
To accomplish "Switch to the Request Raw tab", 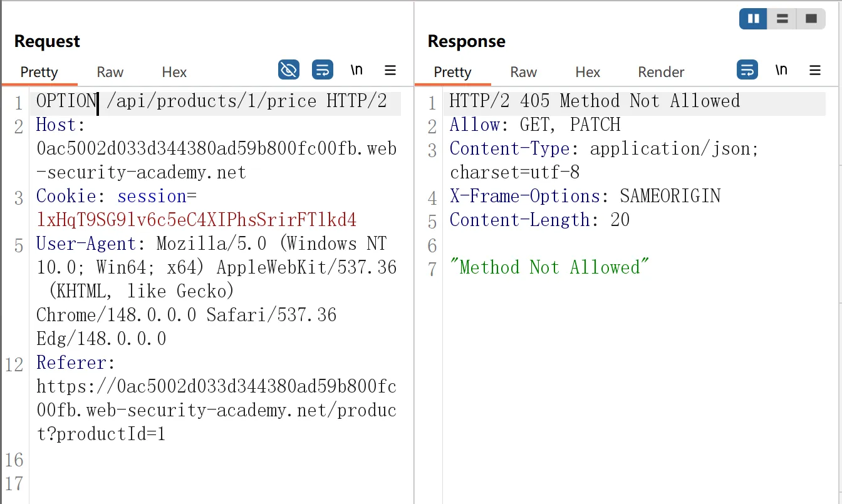I will pos(110,72).
